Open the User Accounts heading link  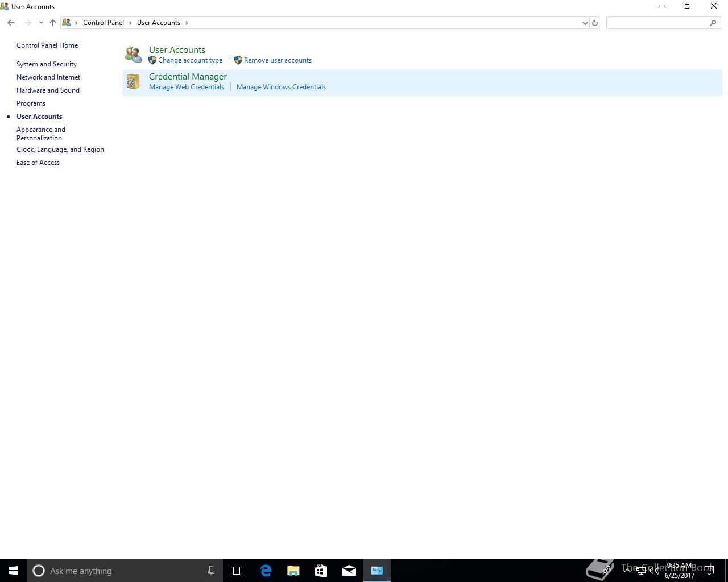177,50
